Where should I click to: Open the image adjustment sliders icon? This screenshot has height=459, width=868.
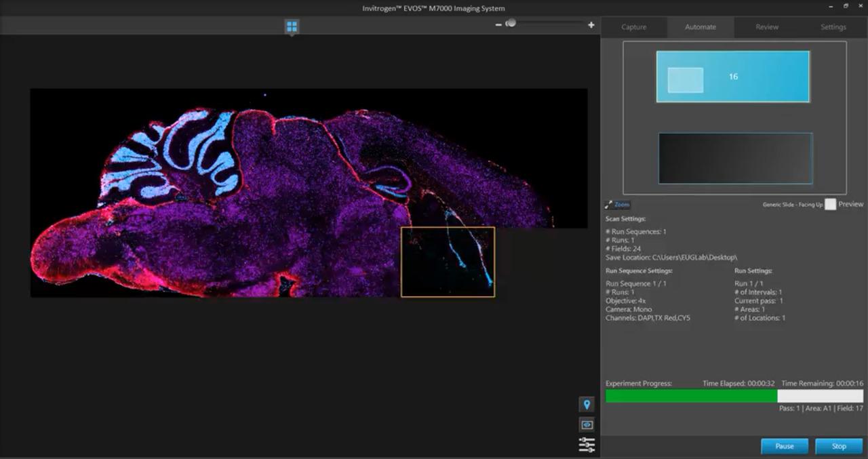click(587, 444)
